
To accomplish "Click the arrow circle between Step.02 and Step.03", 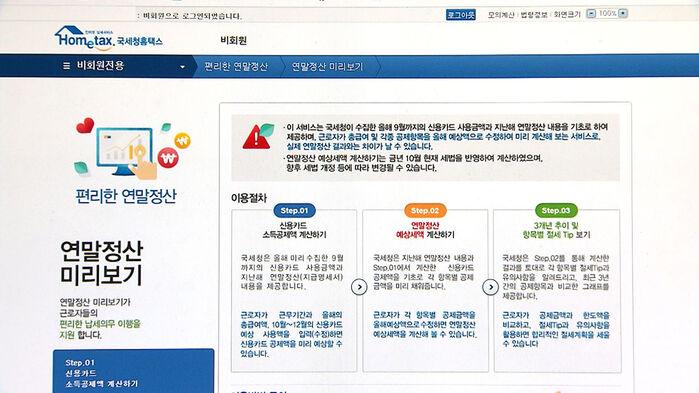I will click(490, 287).
